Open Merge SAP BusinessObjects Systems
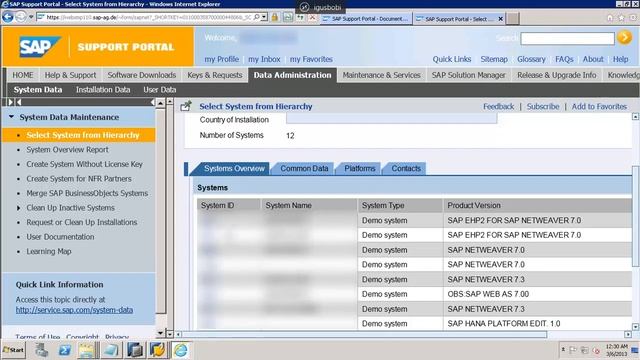640x360 pixels. (87, 193)
